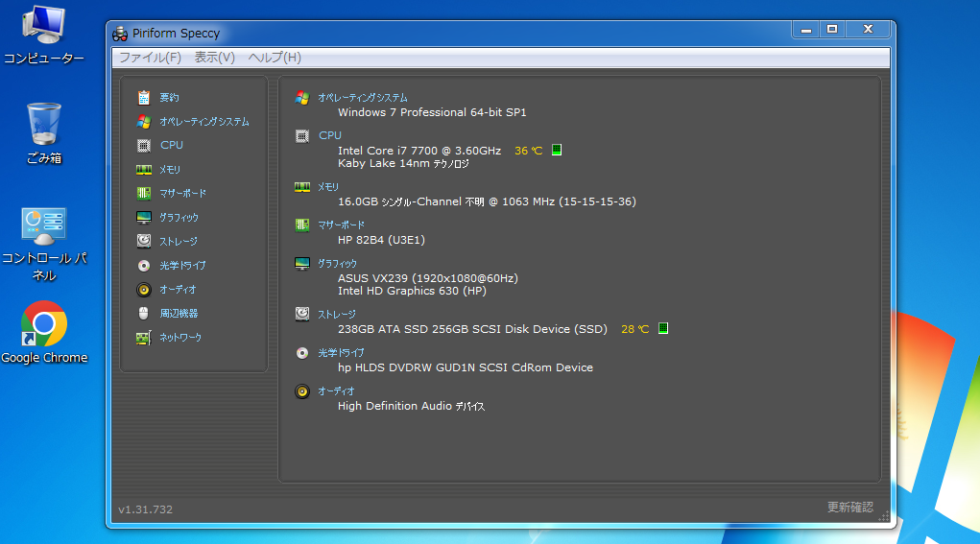Screen dimensions: 980x544
Task: Click the graphics monitor icon in summary pane
Action: point(302,264)
